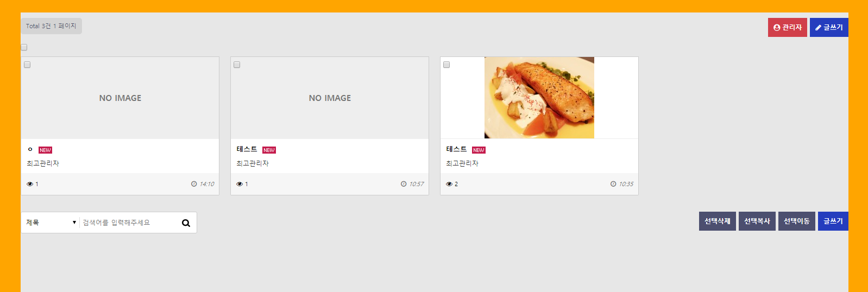The height and width of the screenshot is (292, 868).
Task: Click the 10:35 timestamp
Action: (626, 184)
